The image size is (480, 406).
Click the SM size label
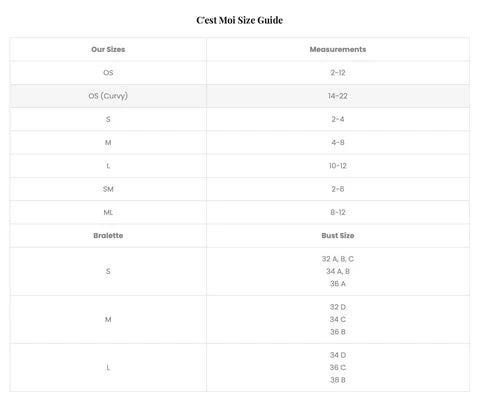tap(108, 189)
